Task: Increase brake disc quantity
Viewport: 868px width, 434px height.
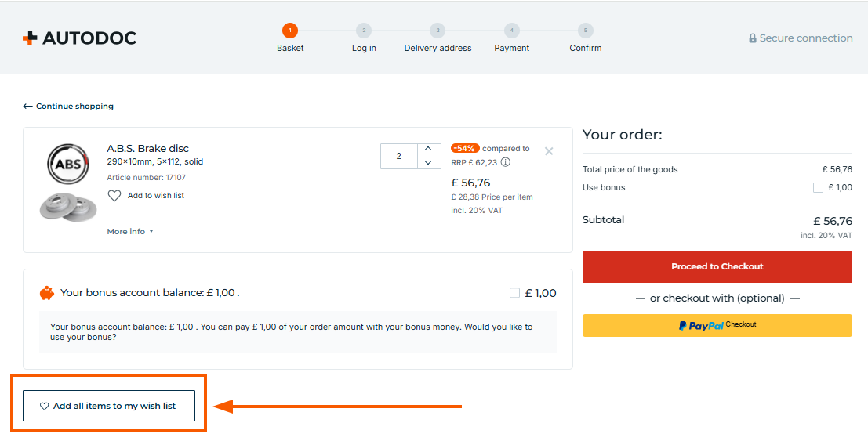Action: click(428, 149)
